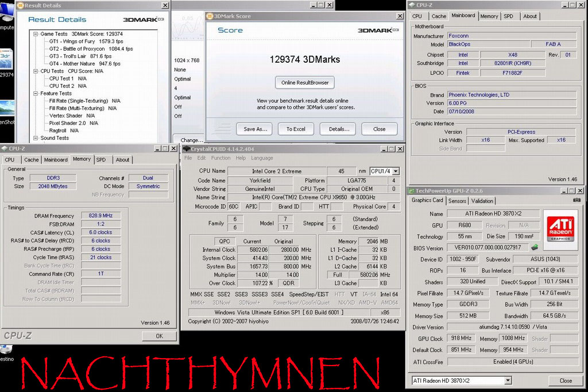Collapse the Sound Tests tree node
This screenshot has width=588, height=392.
pos(36,138)
